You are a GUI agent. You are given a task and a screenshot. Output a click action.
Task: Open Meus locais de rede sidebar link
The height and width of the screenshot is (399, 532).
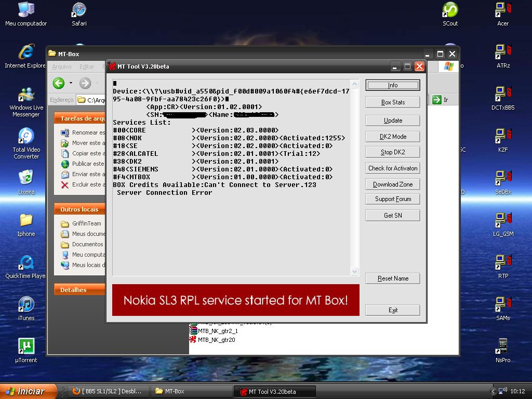pyautogui.click(x=83, y=265)
